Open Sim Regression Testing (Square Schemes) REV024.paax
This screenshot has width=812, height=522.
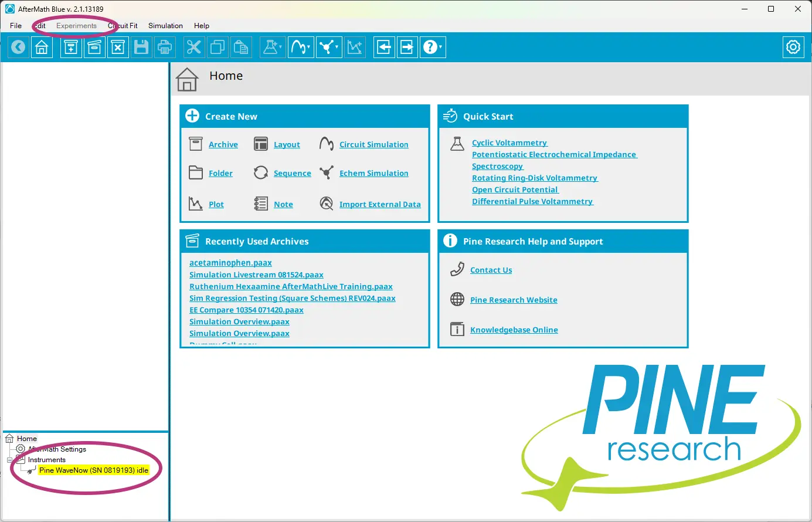pos(293,298)
